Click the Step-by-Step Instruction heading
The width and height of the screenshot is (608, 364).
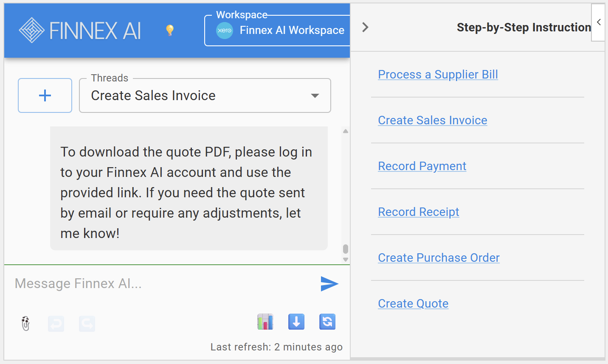[x=524, y=28]
